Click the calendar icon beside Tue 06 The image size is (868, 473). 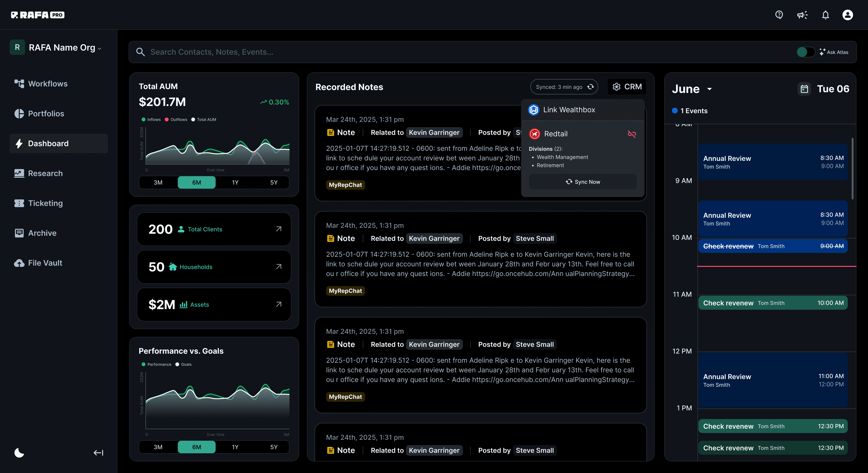pos(804,89)
